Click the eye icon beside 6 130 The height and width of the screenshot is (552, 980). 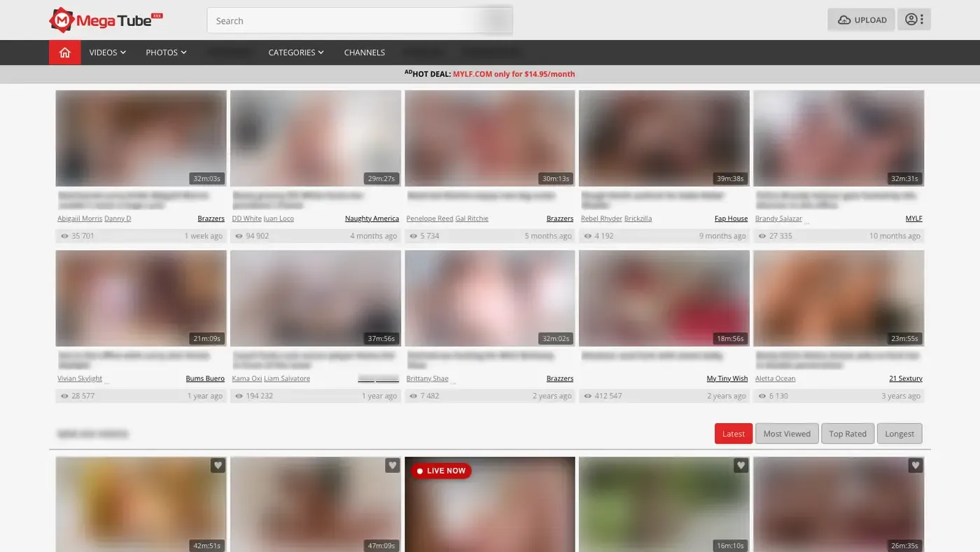point(762,396)
